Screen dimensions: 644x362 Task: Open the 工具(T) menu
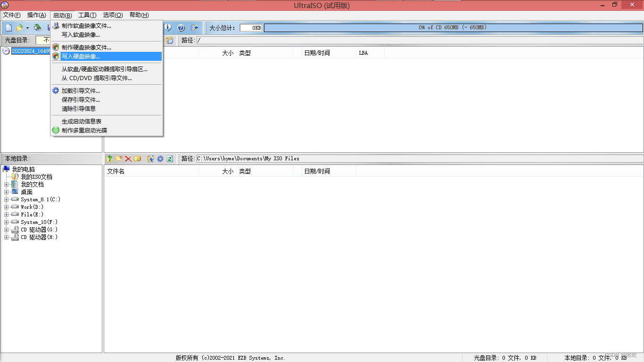point(87,15)
